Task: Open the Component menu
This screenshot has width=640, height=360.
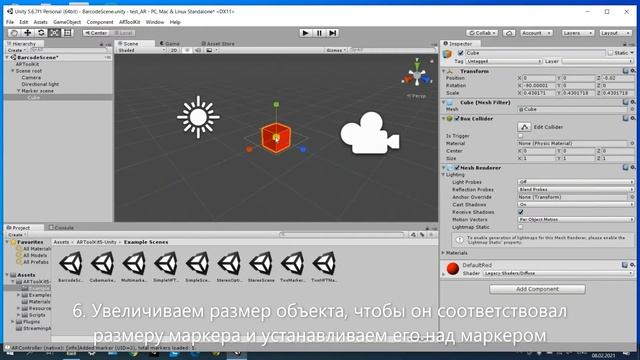Action: point(100,22)
